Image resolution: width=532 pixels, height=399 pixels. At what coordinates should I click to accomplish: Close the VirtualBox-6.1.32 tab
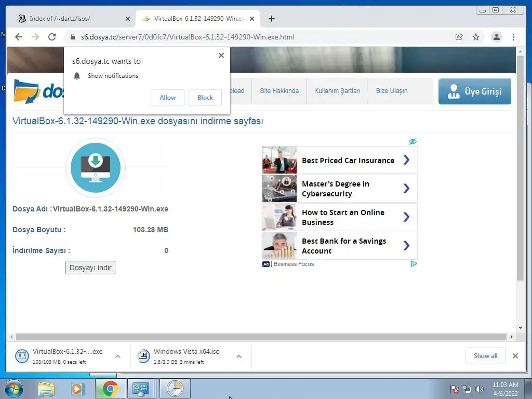252,19
